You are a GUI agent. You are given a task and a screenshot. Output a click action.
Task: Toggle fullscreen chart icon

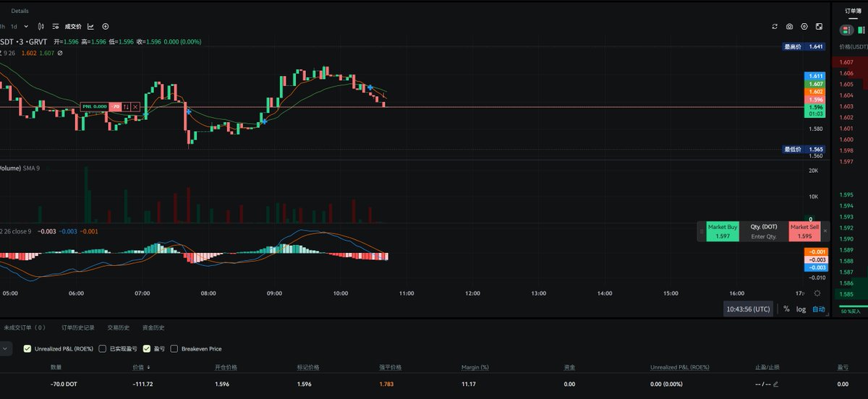pos(819,27)
